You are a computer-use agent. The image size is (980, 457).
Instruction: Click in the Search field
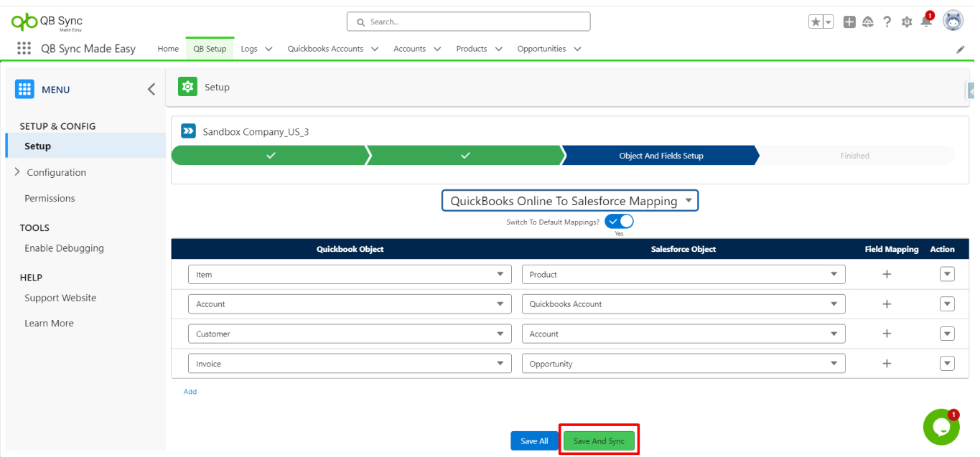tap(468, 22)
